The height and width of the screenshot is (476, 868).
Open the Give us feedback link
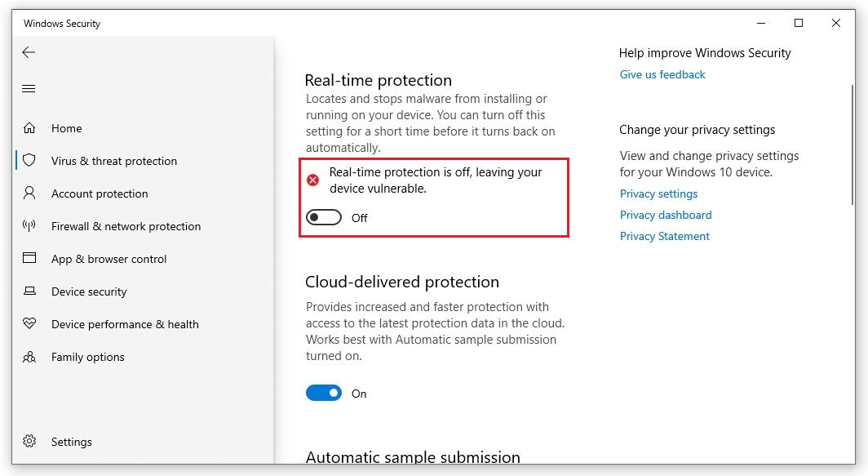tap(662, 74)
